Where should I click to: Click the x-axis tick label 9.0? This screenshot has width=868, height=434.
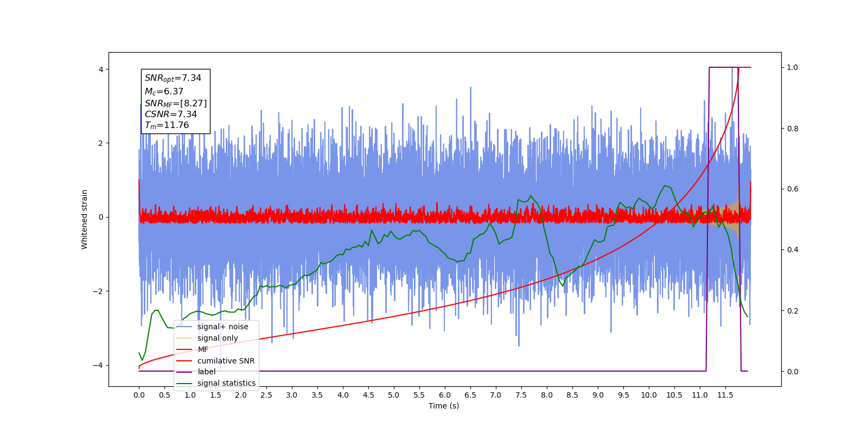coord(598,395)
